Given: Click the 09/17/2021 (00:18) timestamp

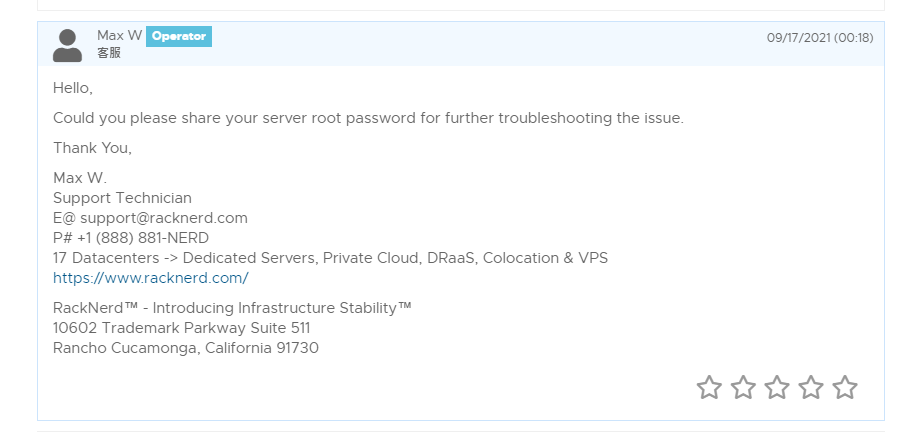Looking at the screenshot, I should pyautogui.click(x=820, y=38).
